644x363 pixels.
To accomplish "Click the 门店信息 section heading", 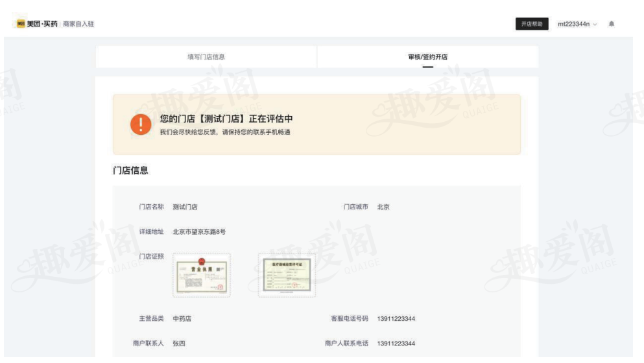I will click(131, 170).
